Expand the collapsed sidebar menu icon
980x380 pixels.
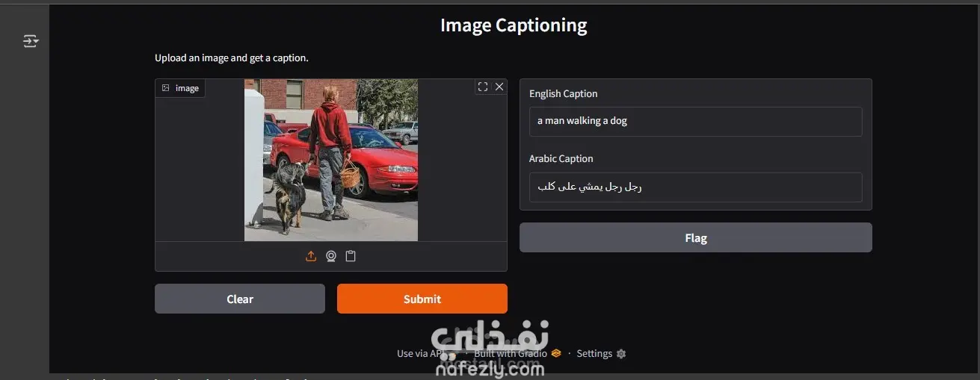[x=31, y=41]
